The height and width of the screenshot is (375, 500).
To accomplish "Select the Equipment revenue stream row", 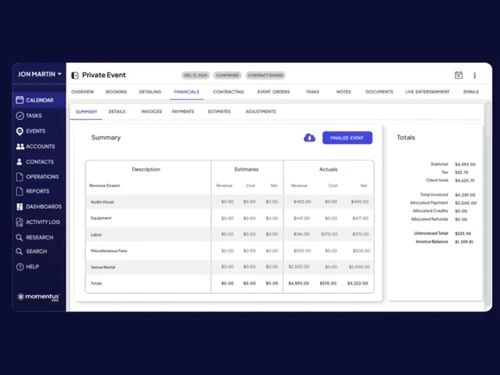I will [x=230, y=218].
